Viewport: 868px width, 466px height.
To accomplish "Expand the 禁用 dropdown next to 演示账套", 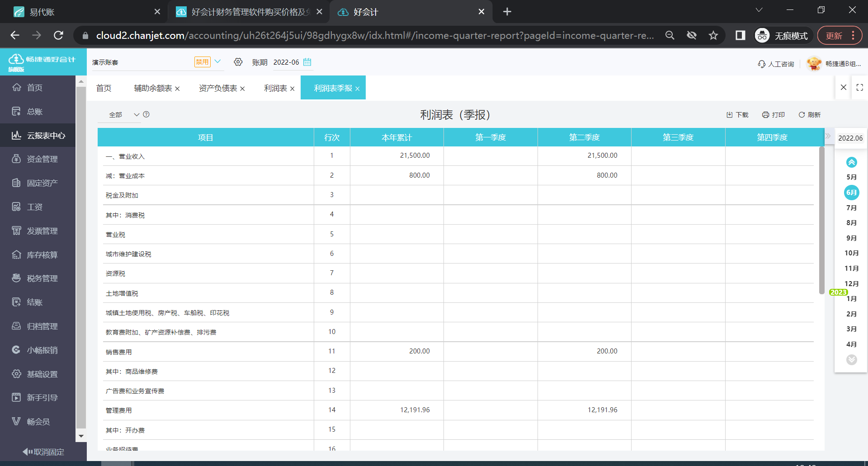I will click(x=218, y=61).
